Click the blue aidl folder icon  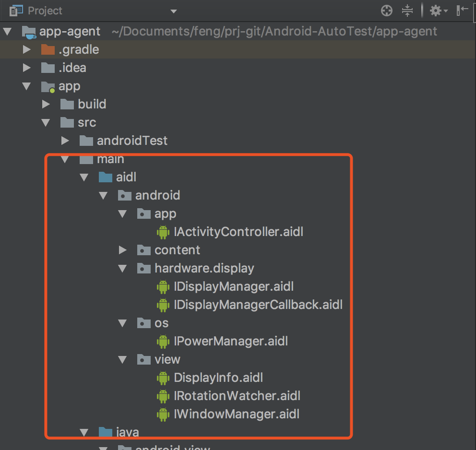coord(105,178)
